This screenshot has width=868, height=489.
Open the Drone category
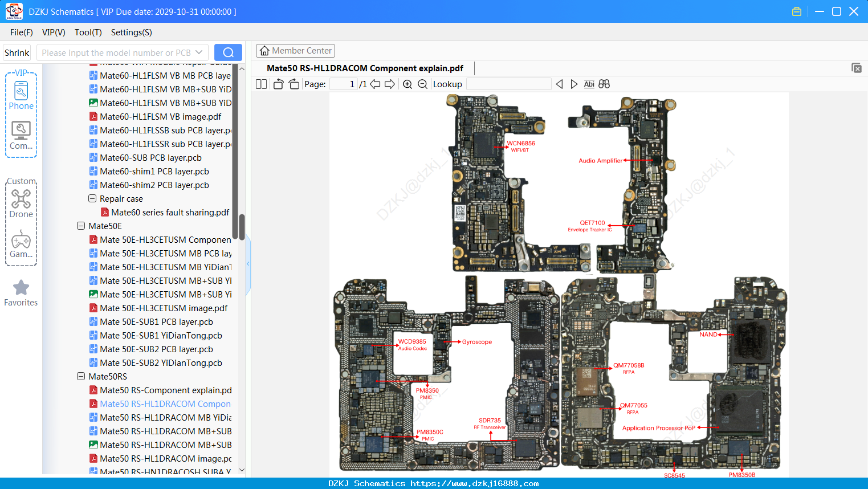click(21, 204)
